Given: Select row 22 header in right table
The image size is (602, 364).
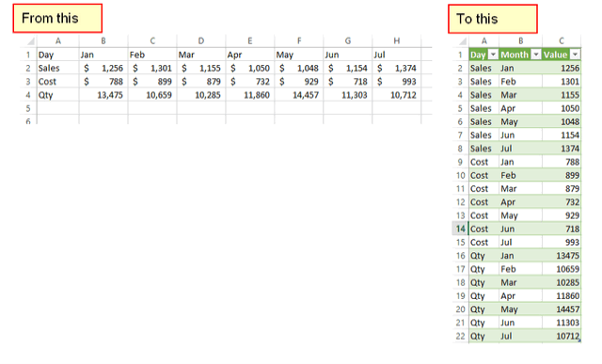Looking at the screenshot, I should (460, 337).
